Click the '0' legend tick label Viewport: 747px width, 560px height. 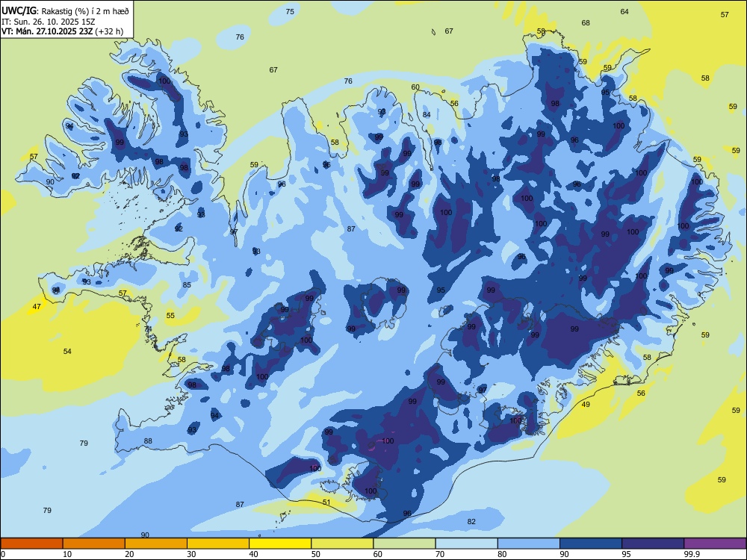(2, 554)
